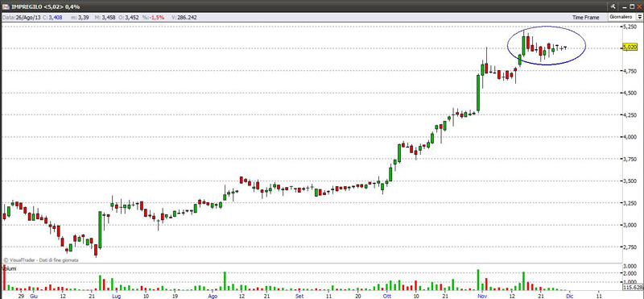Click the 4,250 price axis label
This screenshot has width=644, height=299.
pos(630,114)
